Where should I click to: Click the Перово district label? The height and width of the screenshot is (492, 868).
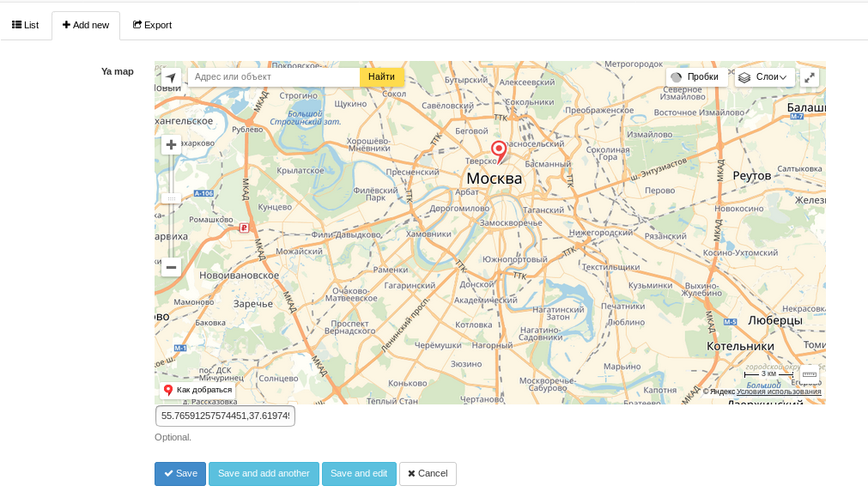tap(660, 191)
